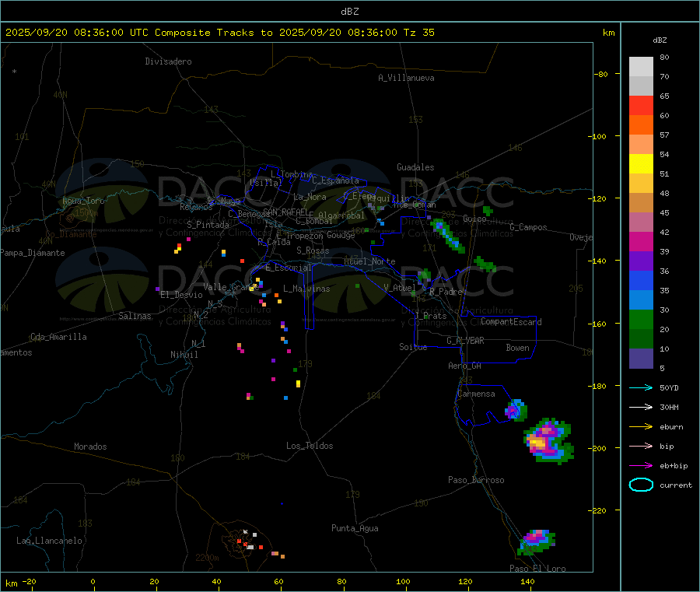Viewport: 700px width, 592px height.
Task: Click the pink bip arrow legend icon
Action: (641, 446)
